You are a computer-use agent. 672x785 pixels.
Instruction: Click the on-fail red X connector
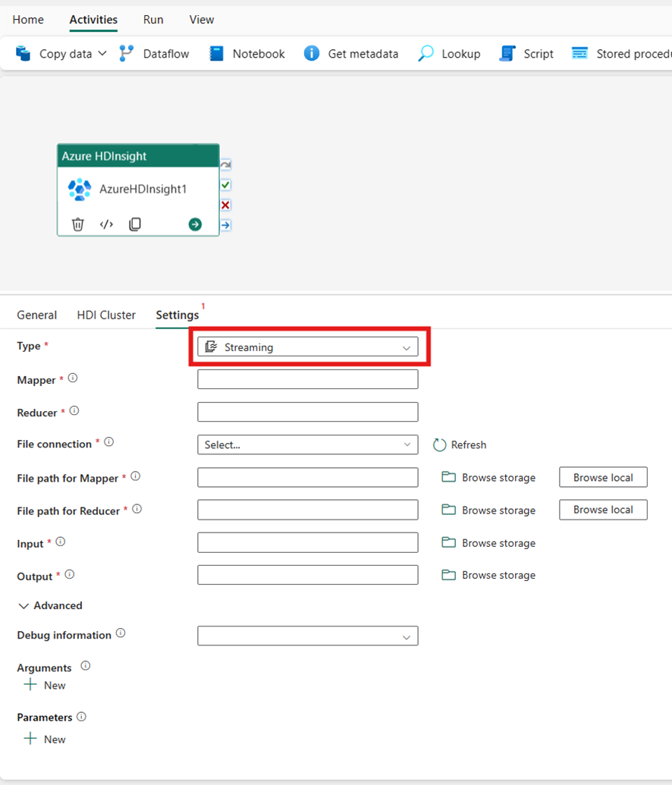(226, 205)
